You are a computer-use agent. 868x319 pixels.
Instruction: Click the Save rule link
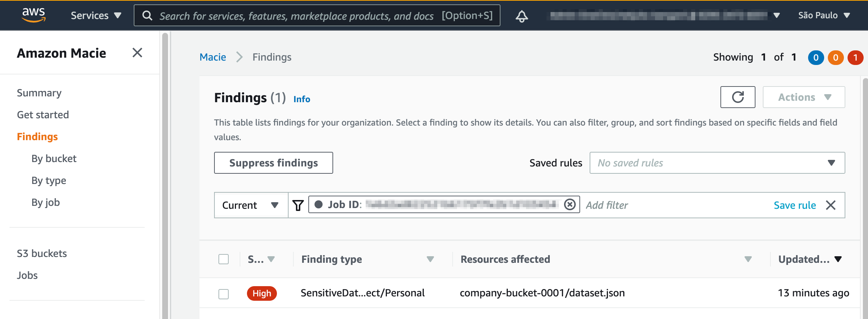coord(795,205)
